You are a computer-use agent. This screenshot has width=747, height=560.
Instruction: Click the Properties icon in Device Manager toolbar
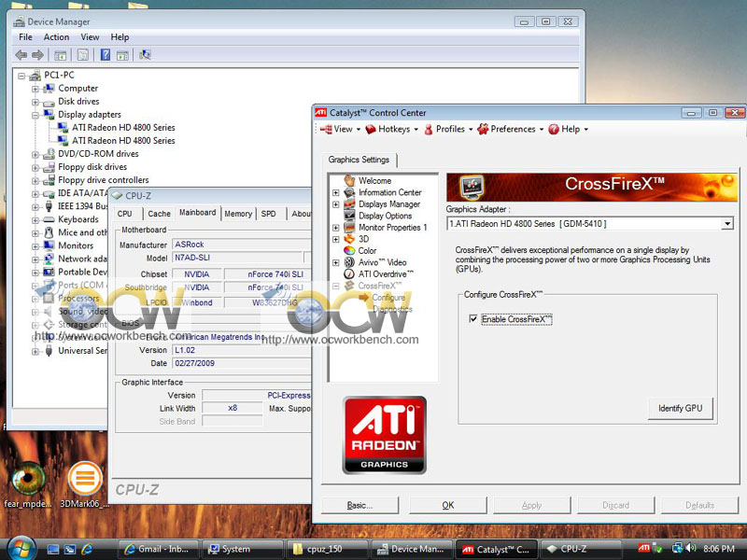[x=82, y=55]
